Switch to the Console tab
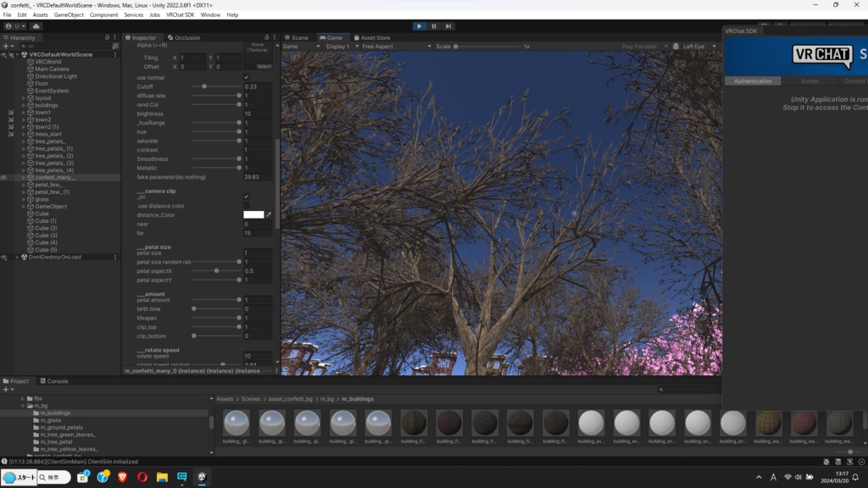This screenshot has height=488, width=868. pyautogui.click(x=54, y=381)
